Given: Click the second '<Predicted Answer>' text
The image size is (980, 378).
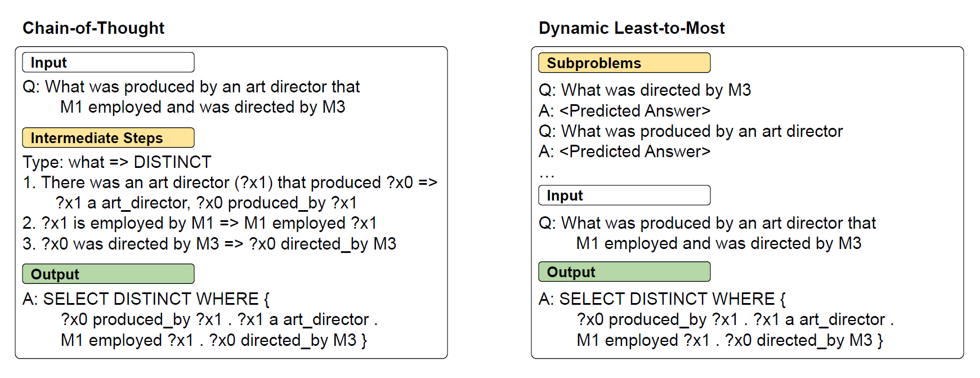Looking at the screenshot, I should click(x=635, y=152).
